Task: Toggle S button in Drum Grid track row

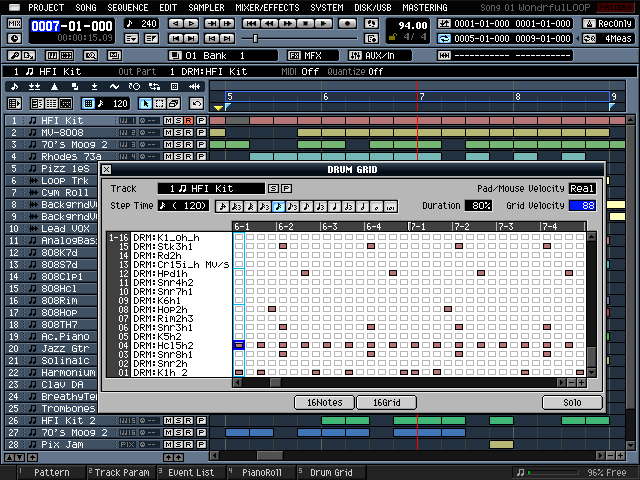Action: click(x=273, y=189)
